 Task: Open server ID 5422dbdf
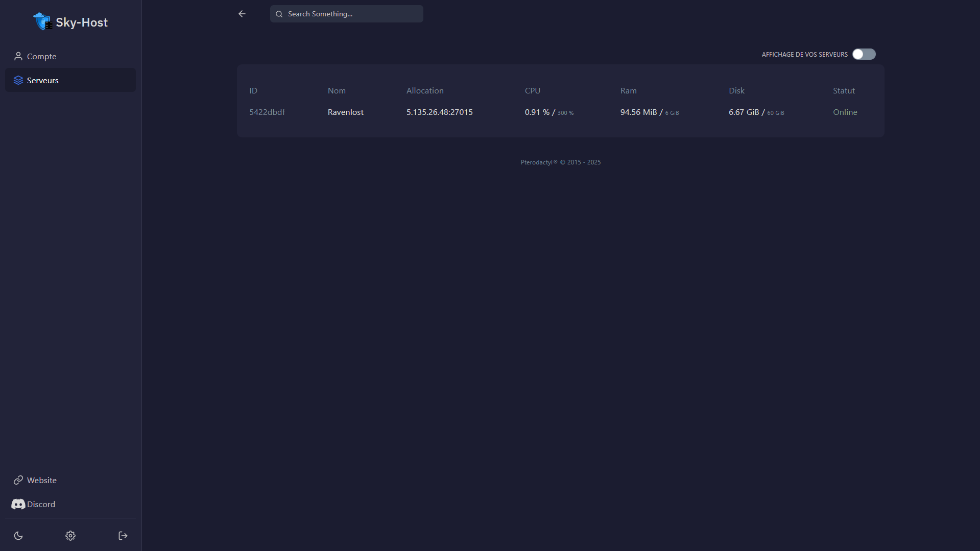point(267,112)
